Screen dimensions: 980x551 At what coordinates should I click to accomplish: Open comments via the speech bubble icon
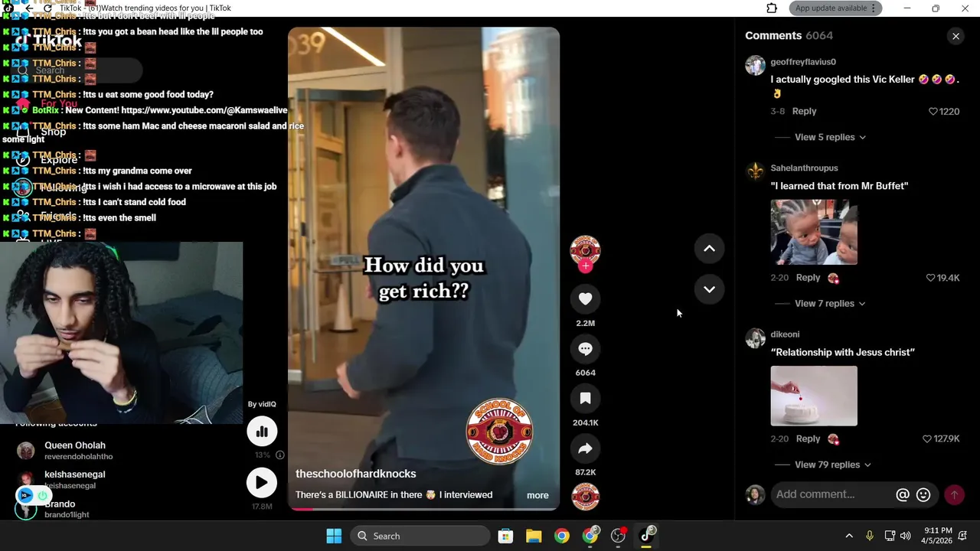tap(585, 349)
